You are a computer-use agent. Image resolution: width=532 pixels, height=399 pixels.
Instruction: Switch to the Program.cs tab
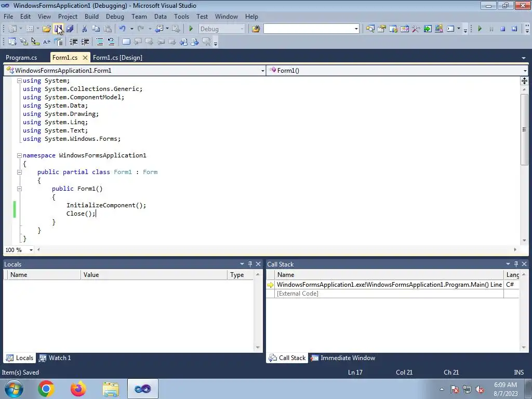pos(21,58)
